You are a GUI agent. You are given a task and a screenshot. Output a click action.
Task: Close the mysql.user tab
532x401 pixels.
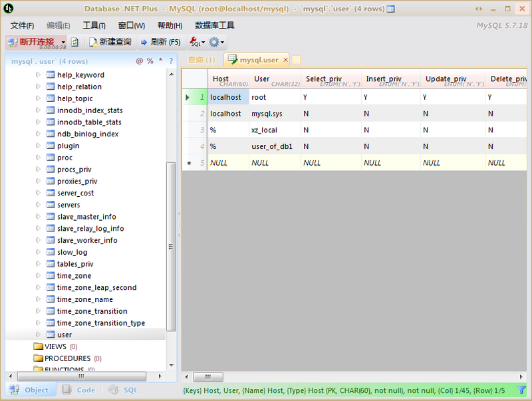286,60
